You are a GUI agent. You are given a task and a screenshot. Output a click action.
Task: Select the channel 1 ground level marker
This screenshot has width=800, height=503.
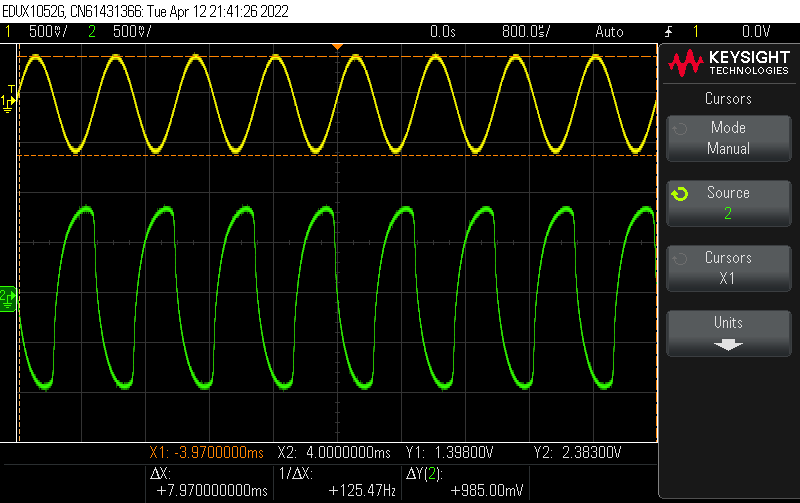(8, 101)
